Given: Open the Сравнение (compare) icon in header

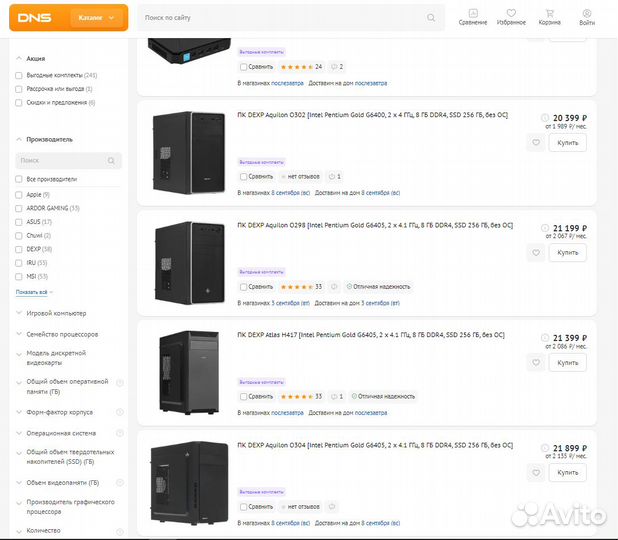Looking at the screenshot, I should tap(473, 18).
